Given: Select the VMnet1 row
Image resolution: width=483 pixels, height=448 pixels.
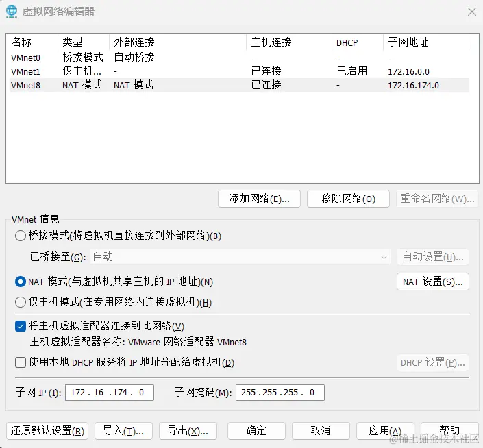Looking at the screenshot, I should pyautogui.click(x=239, y=71).
